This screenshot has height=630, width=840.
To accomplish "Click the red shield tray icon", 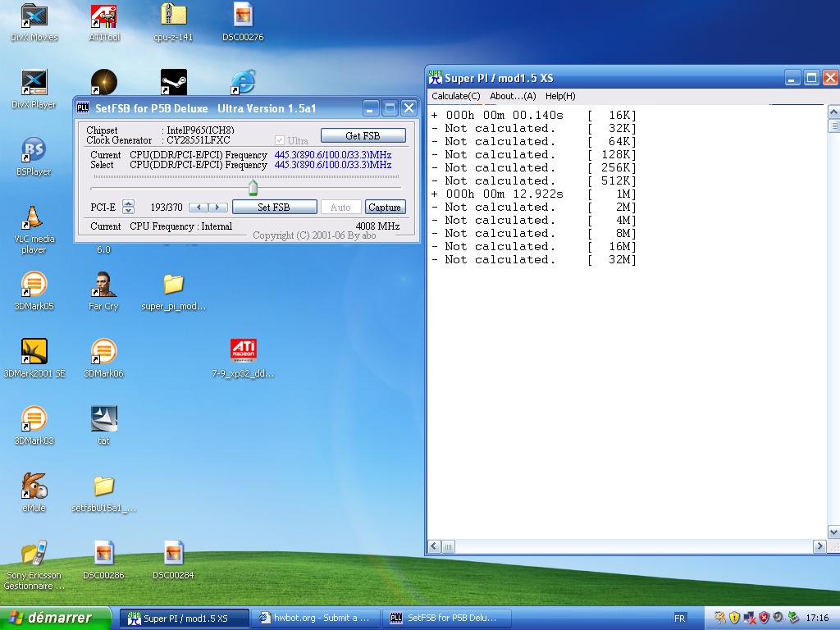I will [765, 618].
